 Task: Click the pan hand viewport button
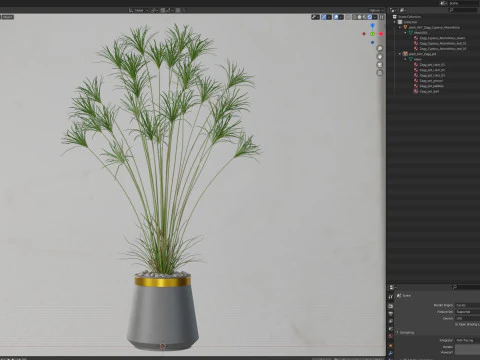pyautogui.click(x=380, y=56)
